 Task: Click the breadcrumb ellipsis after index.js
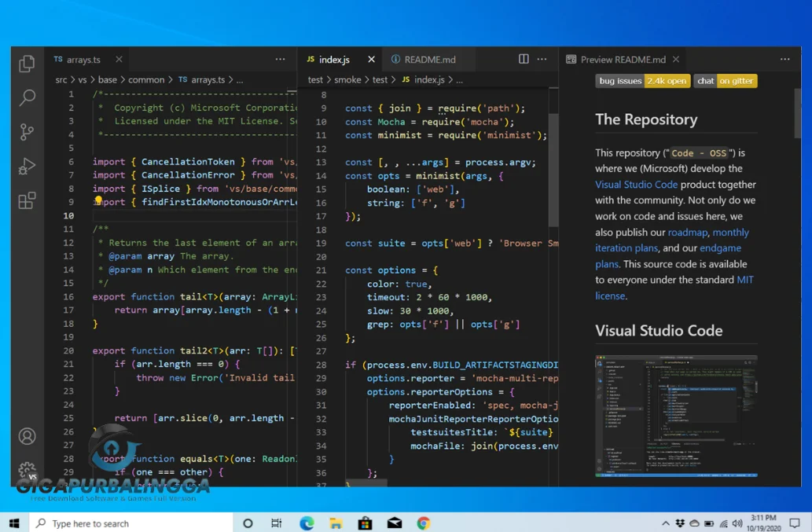click(x=459, y=79)
